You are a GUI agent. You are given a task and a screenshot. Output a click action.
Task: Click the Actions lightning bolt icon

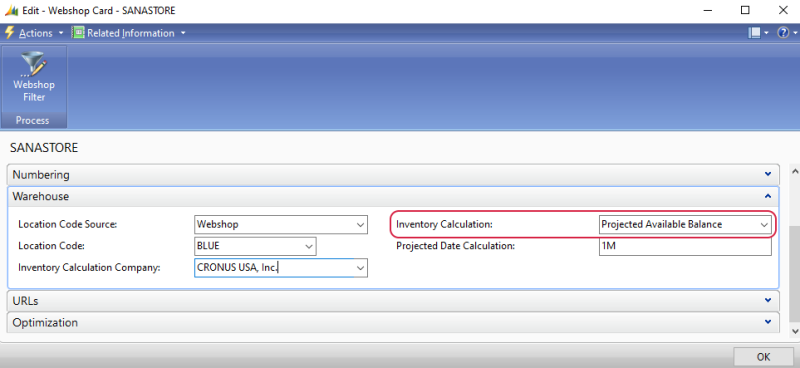[9, 33]
